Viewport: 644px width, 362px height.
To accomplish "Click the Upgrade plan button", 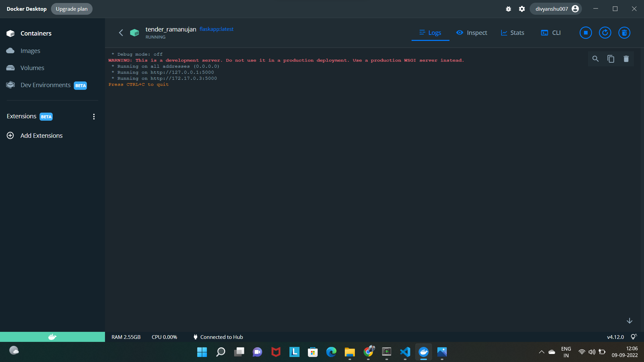I will click(x=71, y=9).
